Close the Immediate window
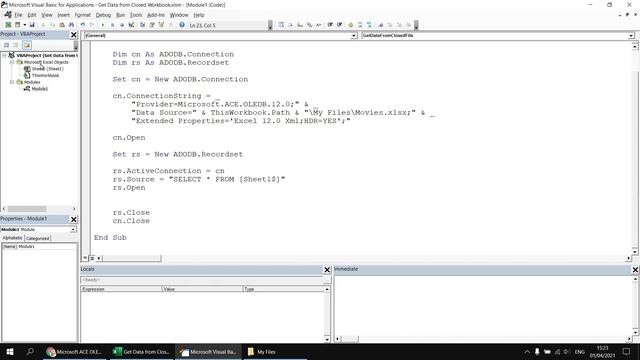Image resolution: width=640 pixels, height=360 pixels. [x=635, y=270]
